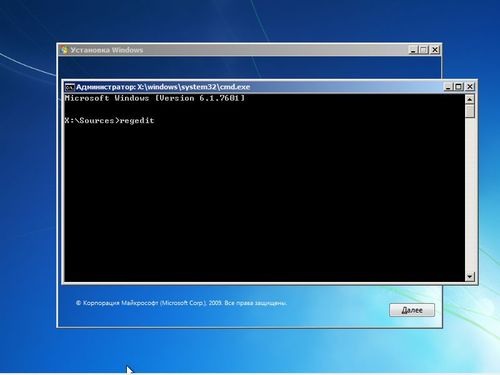Minimize the Установка Windows window
This screenshot has width=500, height=375.
[413, 50]
